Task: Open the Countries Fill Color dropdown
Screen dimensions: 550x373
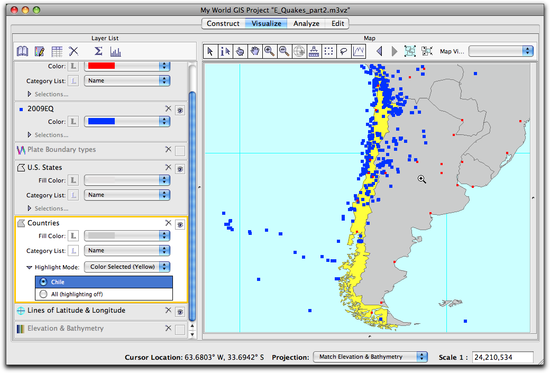Action: (x=127, y=236)
